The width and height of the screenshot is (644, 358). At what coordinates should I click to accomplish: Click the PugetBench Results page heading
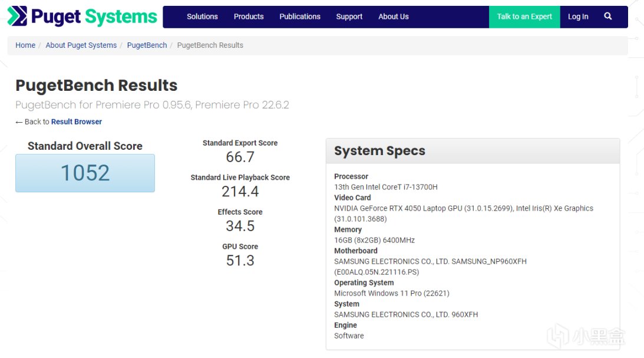[97, 86]
